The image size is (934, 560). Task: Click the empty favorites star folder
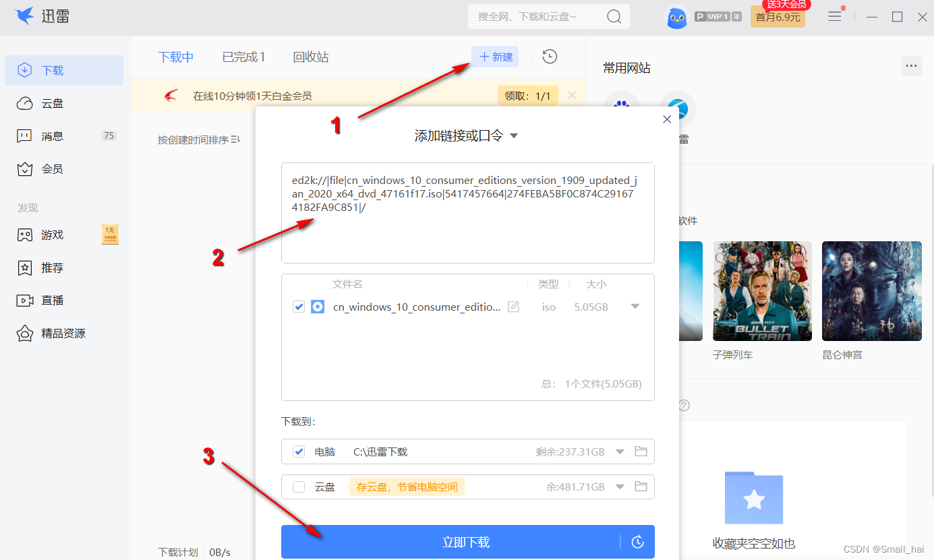(753, 498)
